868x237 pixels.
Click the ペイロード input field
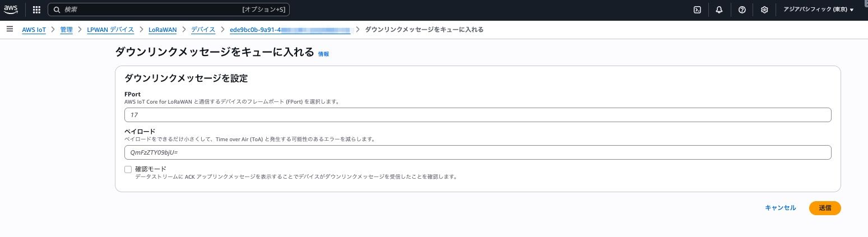477,152
